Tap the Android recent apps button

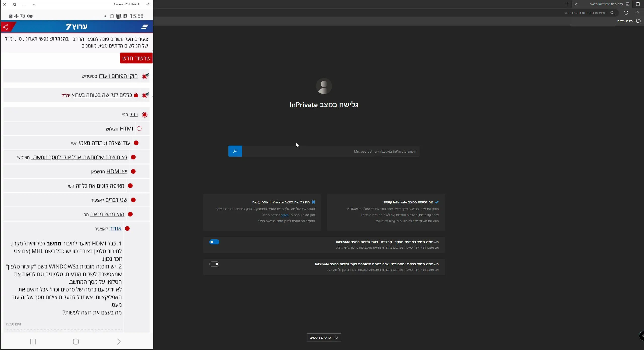[33, 341]
